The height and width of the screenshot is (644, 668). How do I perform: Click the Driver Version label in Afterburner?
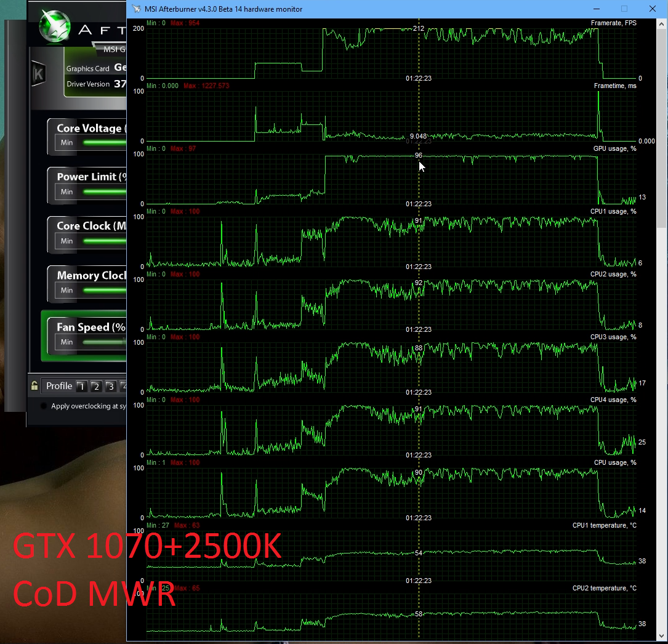tap(88, 84)
